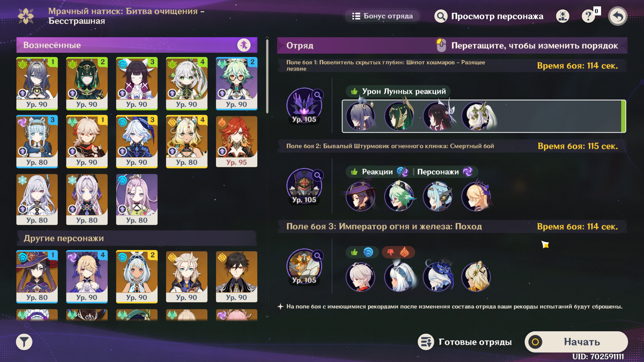The image size is (644, 362).
Task: Click the Урон Лунных реакций recommendation tag
Action: [x=398, y=92]
